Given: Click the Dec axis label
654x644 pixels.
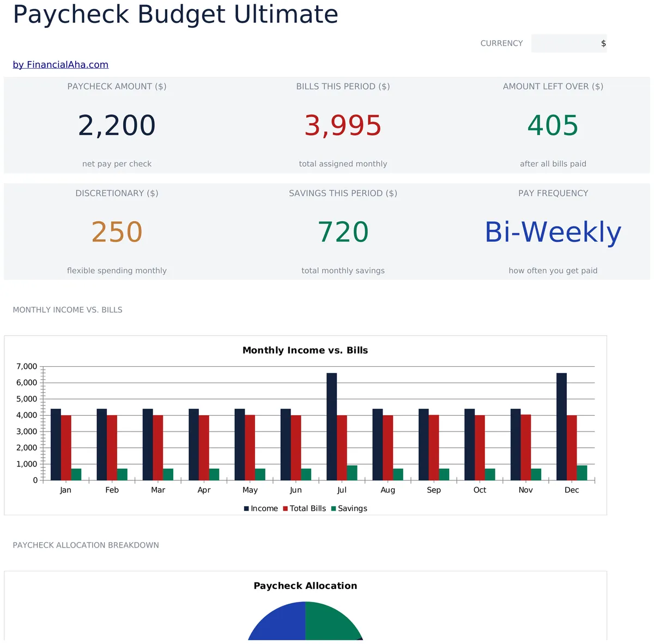Looking at the screenshot, I should click(x=572, y=490).
